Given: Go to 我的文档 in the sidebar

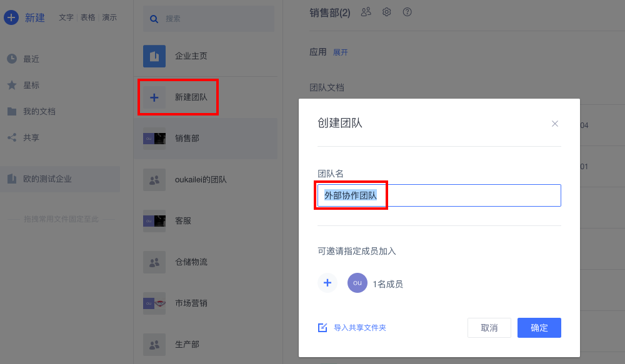Looking at the screenshot, I should pyautogui.click(x=39, y=112).
